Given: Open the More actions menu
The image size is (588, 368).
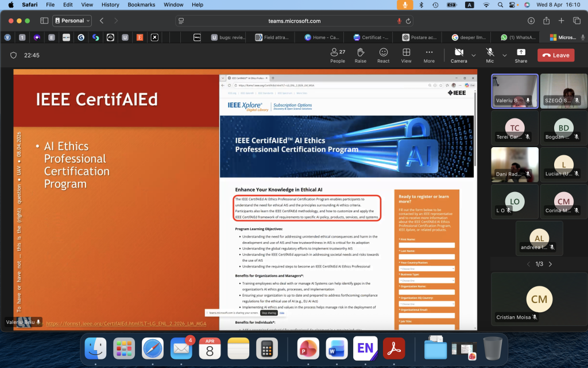Looking at the screenshot, I should click(429, 55).
